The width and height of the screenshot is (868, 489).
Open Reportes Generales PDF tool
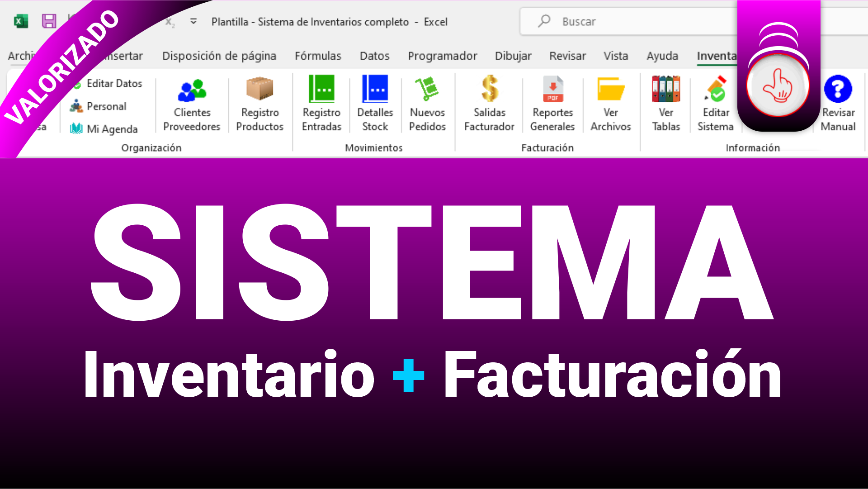click(x=552, y=103)
